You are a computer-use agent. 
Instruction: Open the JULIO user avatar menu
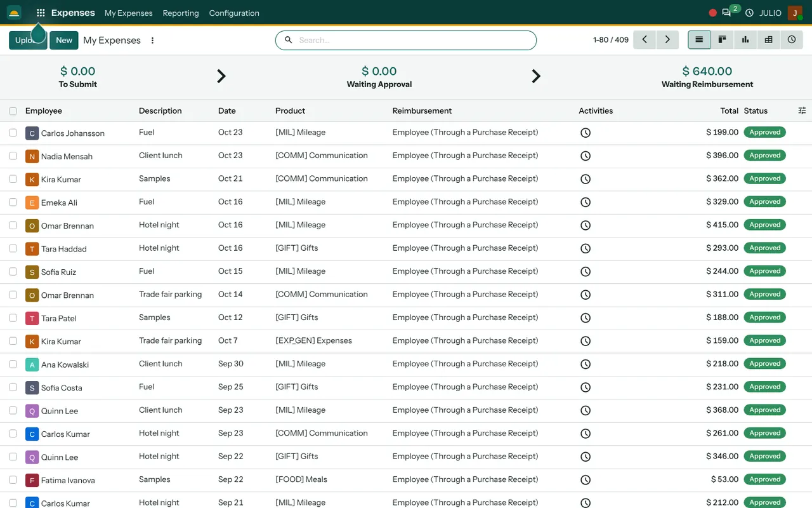tap(795, 13)
